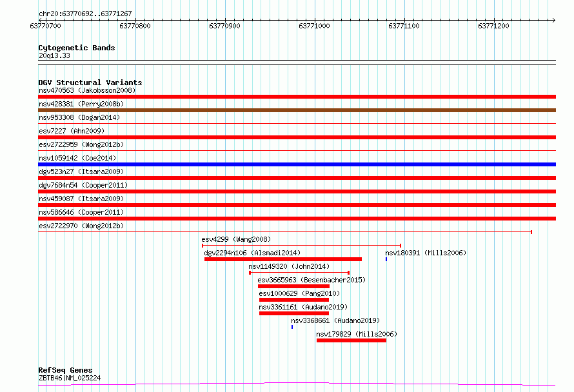The width and height of the screenshot is (574, 392).
Task: Click the nsv1059142 (Coe2014) label
Action: pos(77,158)
